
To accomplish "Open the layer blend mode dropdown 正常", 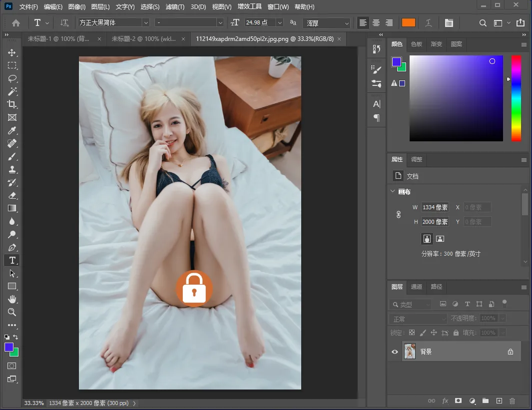I will [418, 319].
